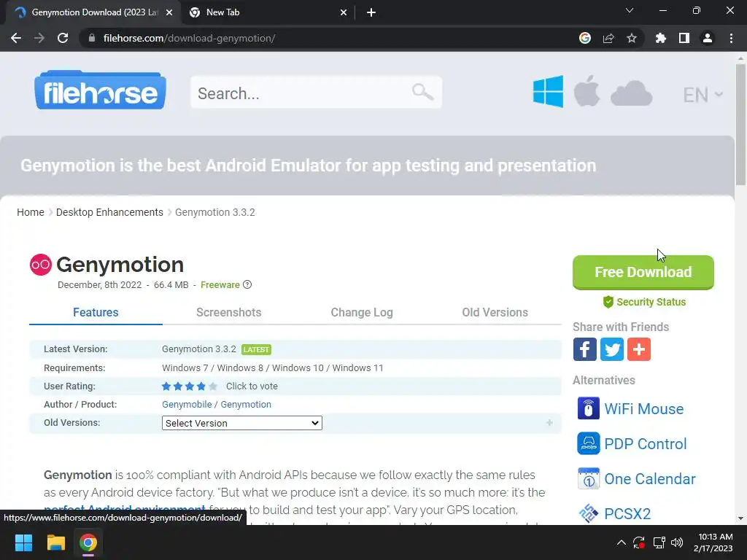This screenshot has width=747, height=560.
Task: Open the tab search chevron
Action: tap(630, 10)
